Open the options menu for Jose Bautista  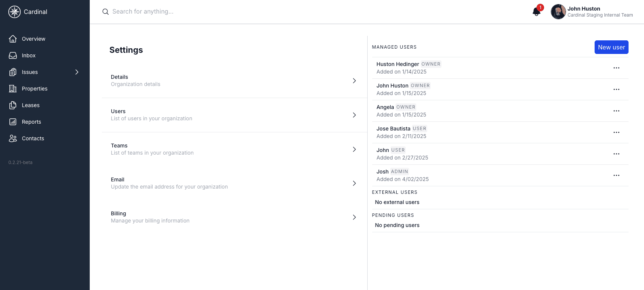click(x=616, y=132)
